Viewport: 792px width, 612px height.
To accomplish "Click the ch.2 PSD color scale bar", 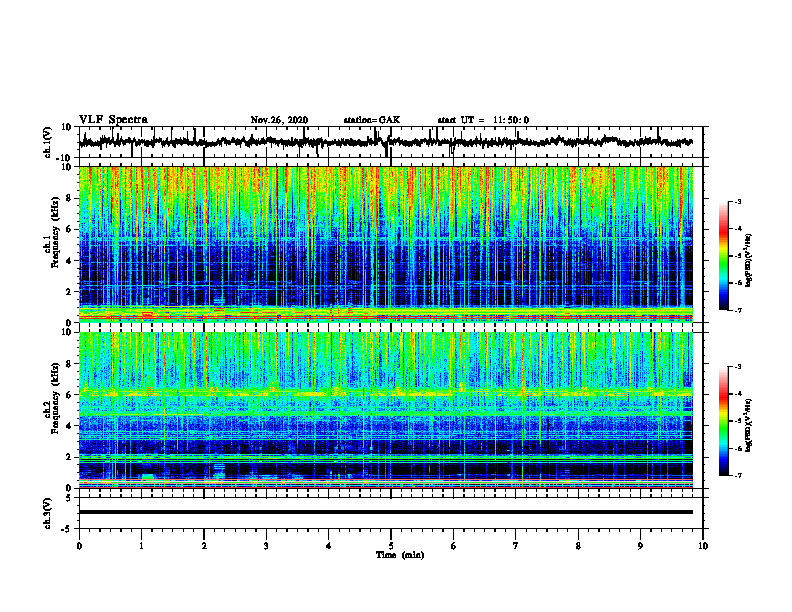I will (x=723, y=421).
